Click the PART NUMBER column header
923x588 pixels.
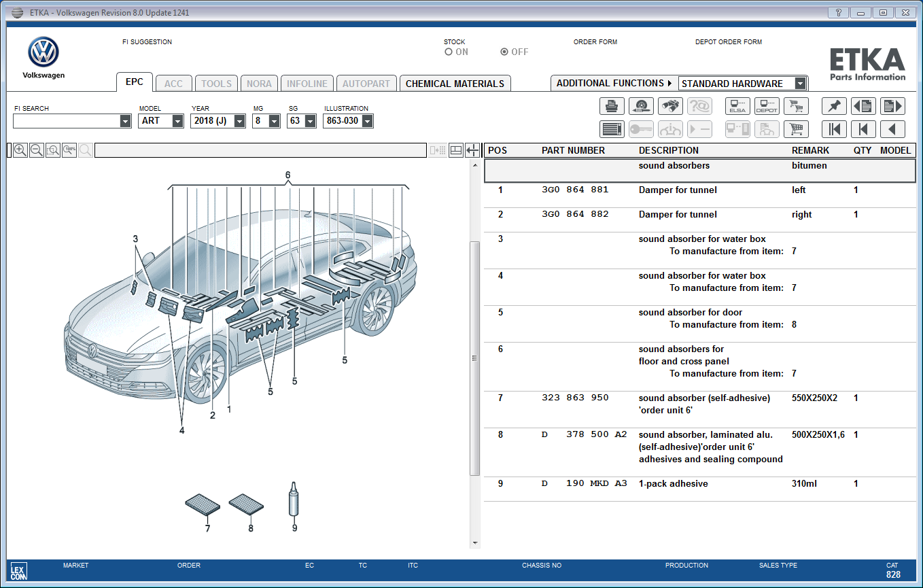(573, 151)
